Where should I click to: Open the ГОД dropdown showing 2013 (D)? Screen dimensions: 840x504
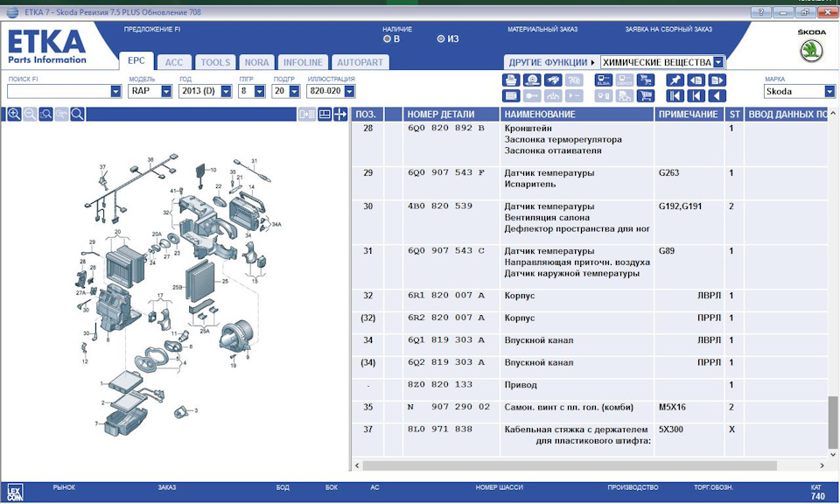coord(227,92)
